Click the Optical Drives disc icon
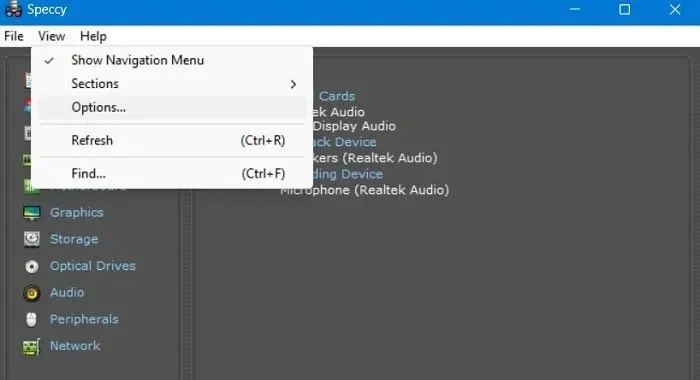The image size is (700, 380). click(x=32, y=267)
